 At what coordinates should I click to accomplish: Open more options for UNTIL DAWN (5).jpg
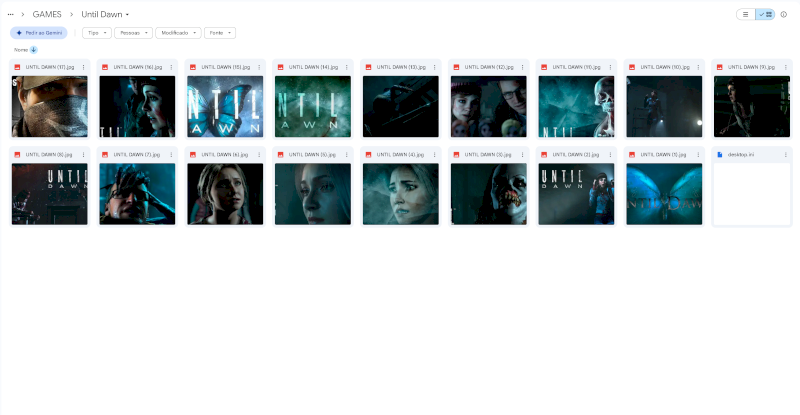tap(347, 155)
